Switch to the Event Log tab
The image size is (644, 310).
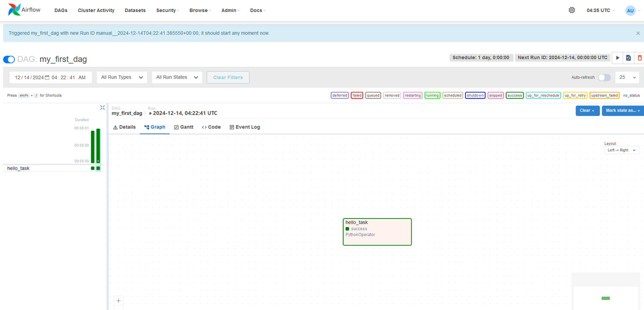[245, 127]
